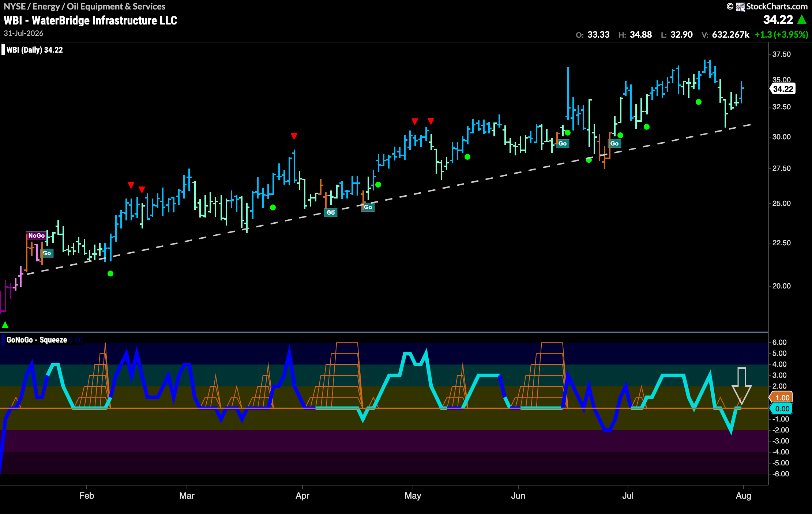Click the Go badge in late June
Viewport: 812px width, 514px height.
coord(614,143)
